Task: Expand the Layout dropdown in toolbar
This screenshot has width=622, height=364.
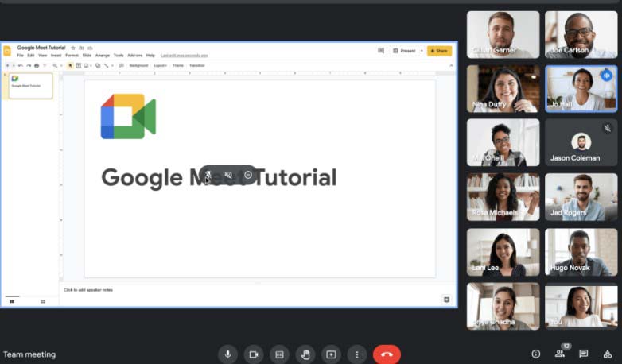Action: 160,65
